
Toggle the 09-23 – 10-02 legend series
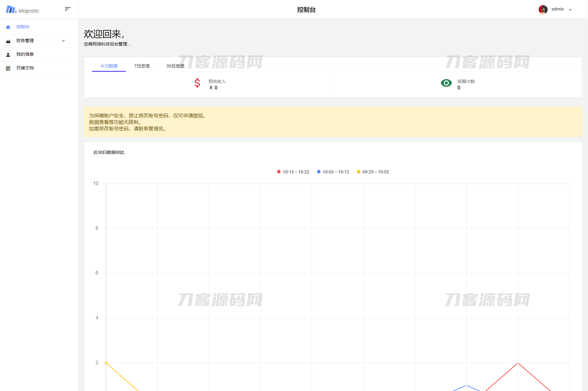tap(373, 172)
